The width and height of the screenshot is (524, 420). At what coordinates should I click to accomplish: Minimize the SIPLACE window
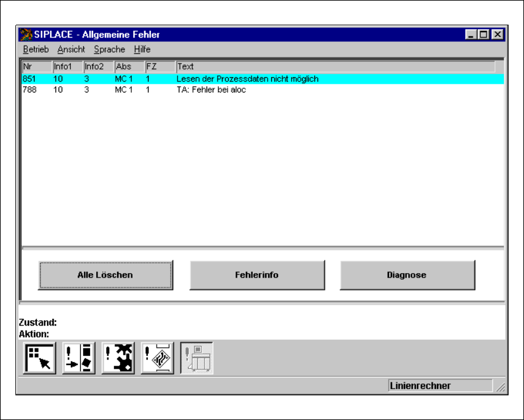pos(471,35)
